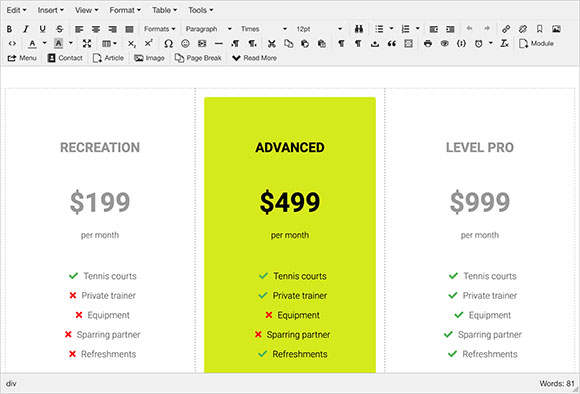Click the undo arrow
The height and width of the screenshot is (394, 580).
pyautogui.click(x=469, y=29)
